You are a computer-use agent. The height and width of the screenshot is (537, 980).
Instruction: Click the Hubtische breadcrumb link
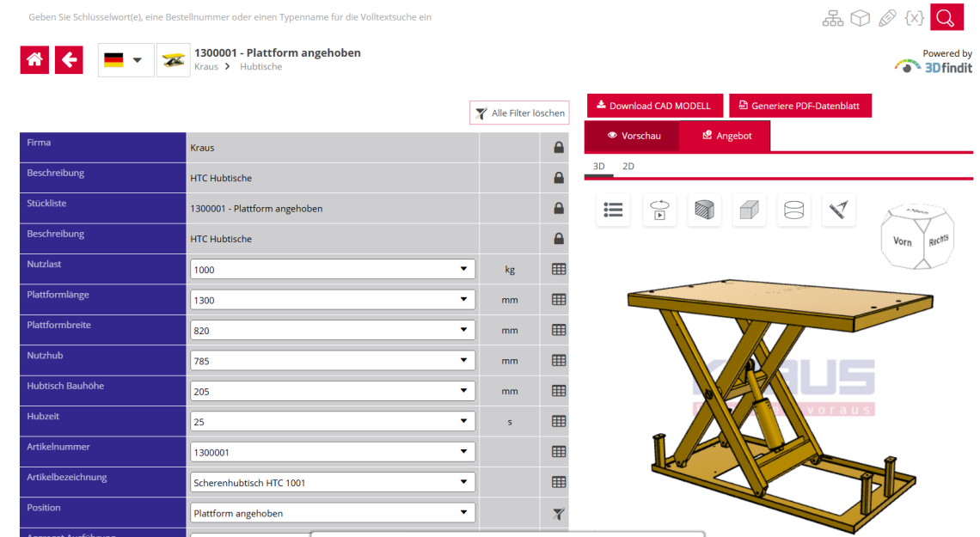tap(261, 67)
